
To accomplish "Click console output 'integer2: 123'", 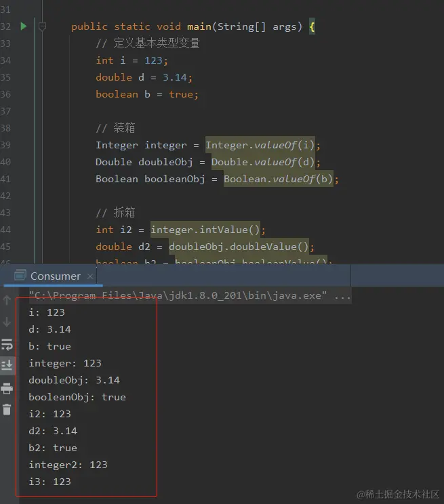I will pos(68,465).
